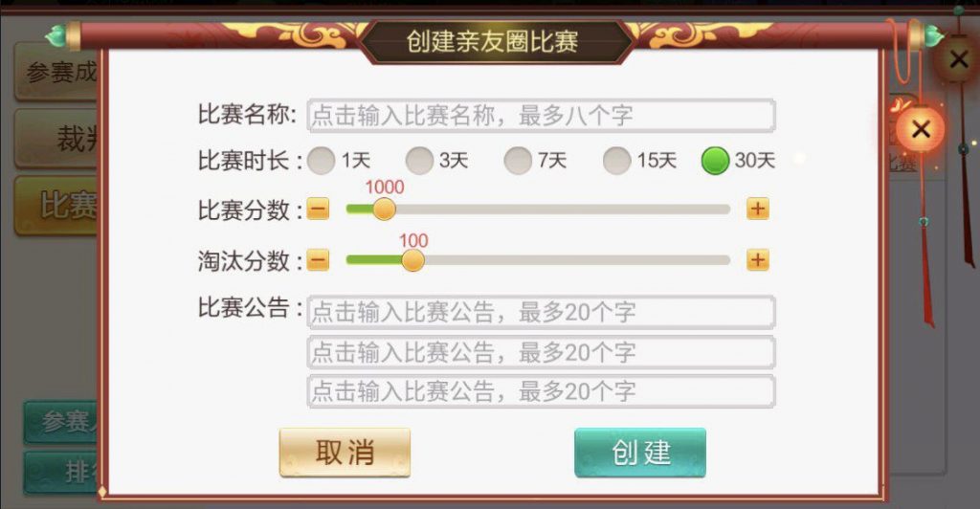This screenshot has width=980, height=509.
Task: Focus the third 比赛公告 text field
Action: 541,391
